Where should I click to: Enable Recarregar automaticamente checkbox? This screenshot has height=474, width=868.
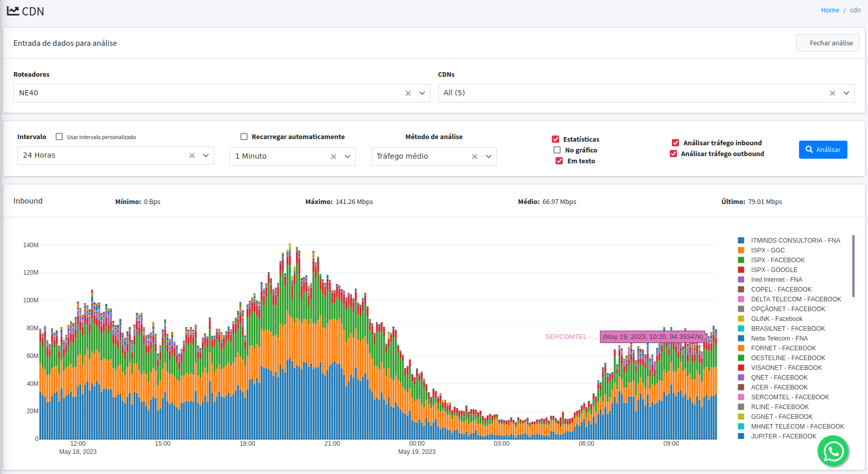point(244,137)
